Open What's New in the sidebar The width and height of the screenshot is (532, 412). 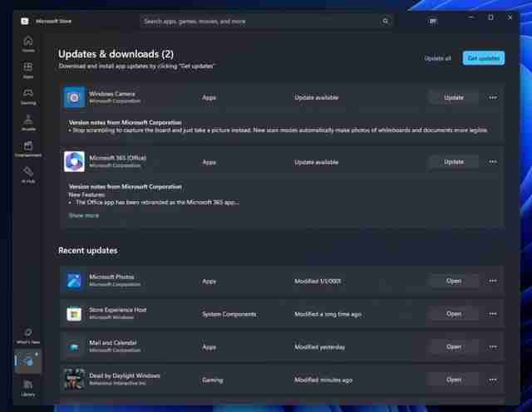pyautogui.click(x=28, y=336)
